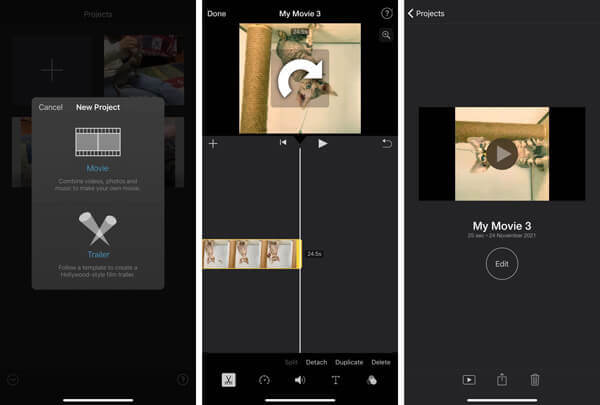
Task: Tap the Edit circle button
Action: coord(502,264)
